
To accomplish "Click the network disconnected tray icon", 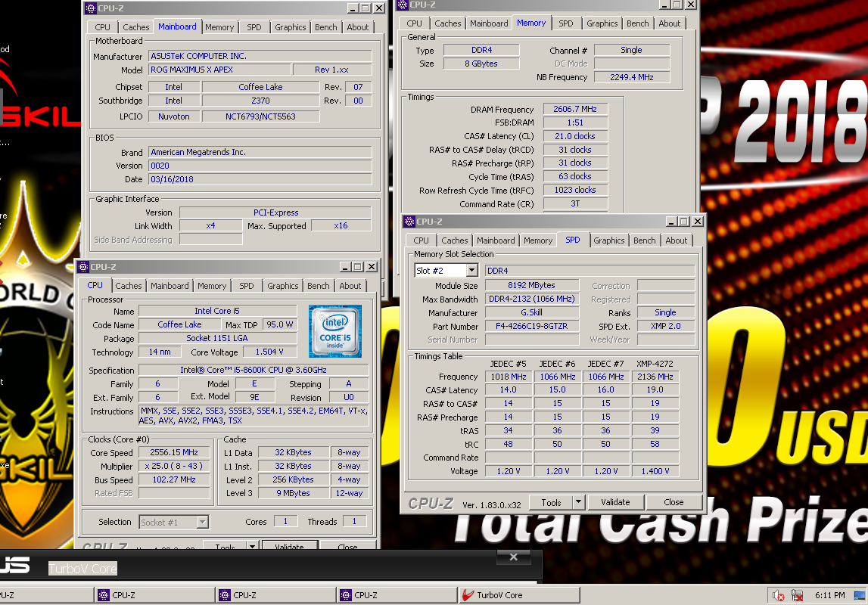I will [x=797, y=596].
